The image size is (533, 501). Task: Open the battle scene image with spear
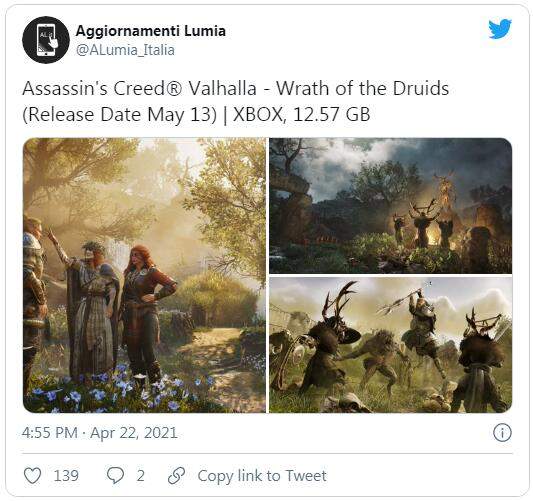391,345
